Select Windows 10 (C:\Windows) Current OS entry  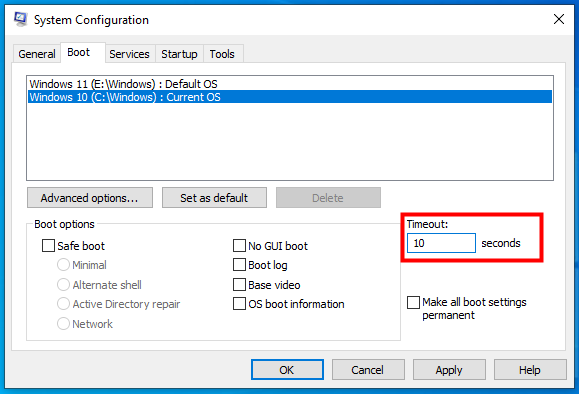[290, 97]
